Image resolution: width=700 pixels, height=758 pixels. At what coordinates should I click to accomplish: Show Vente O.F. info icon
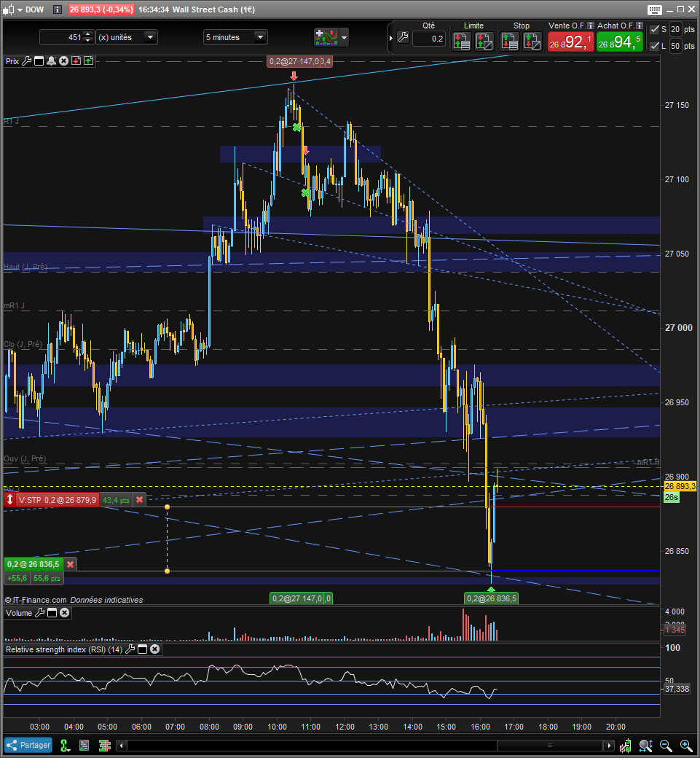pyautogui.click(x=590, y=26)
